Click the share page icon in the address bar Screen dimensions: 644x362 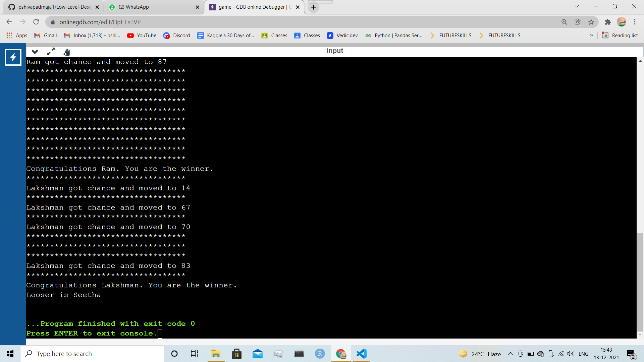click(578, 22)
